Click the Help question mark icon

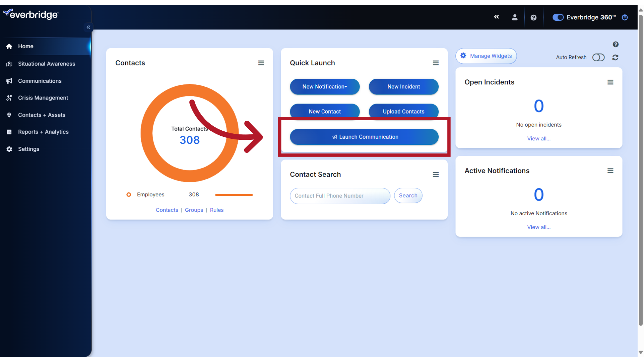(534, 17)
